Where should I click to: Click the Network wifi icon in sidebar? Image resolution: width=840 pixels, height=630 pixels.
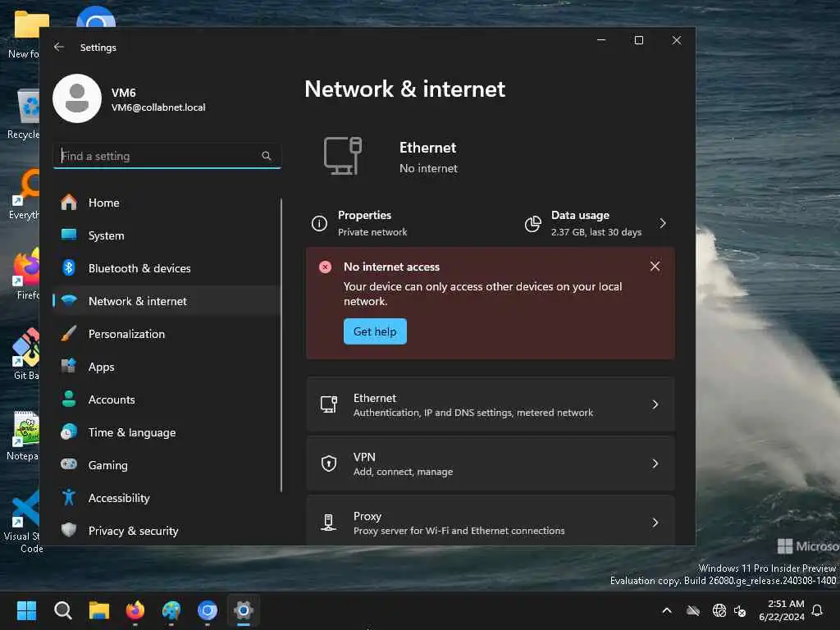point(69,300)
